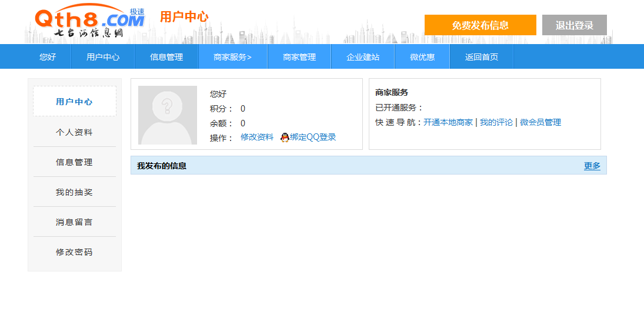Open the 开通本地商家 quick link
Viewport: 644px width, 322px height.
(x=448, y=122)
